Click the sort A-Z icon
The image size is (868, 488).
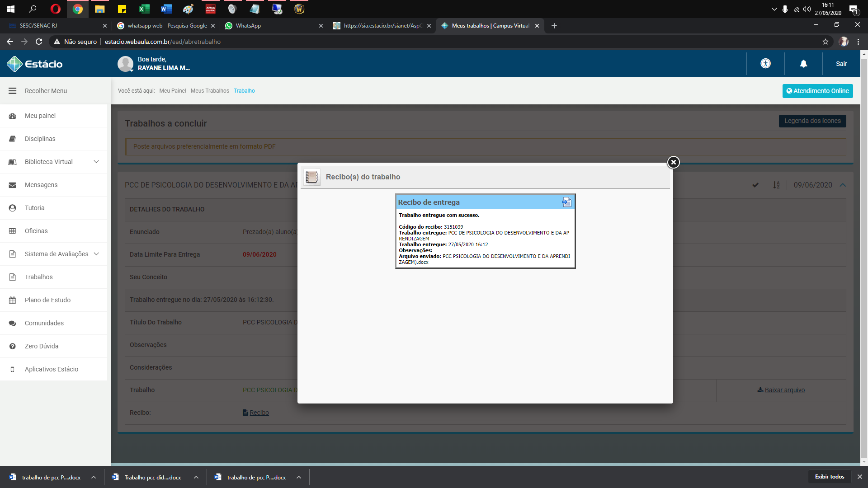click(776, 185)
